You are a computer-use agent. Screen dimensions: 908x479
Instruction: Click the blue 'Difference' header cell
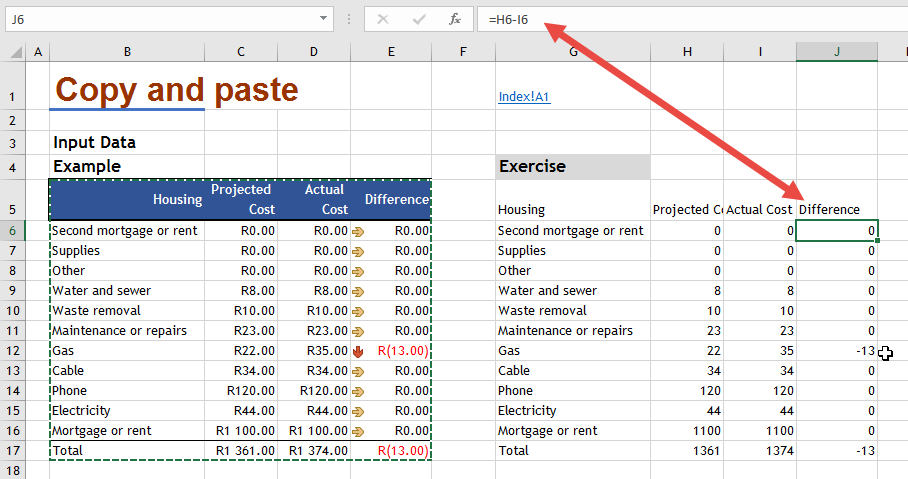(x=391, y=200)
